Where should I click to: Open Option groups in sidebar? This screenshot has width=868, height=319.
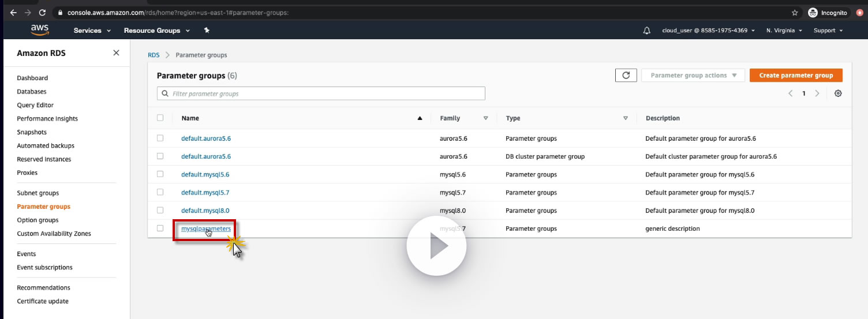point(38,220)
